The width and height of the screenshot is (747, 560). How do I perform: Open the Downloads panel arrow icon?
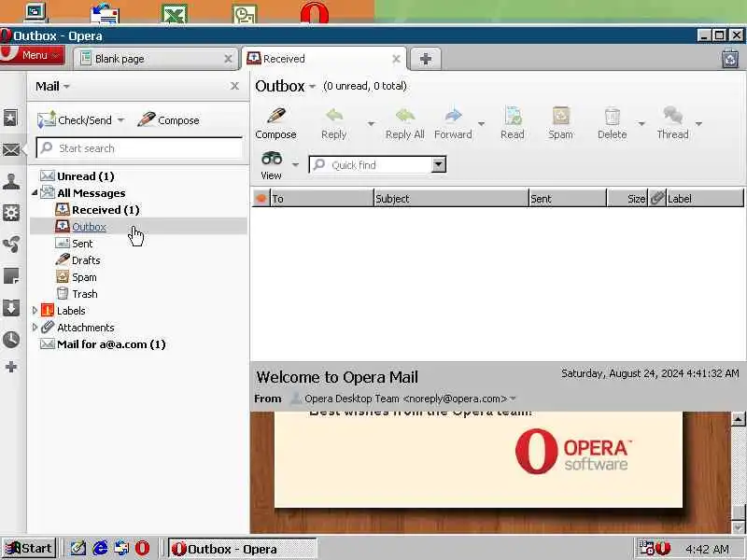tap(11, 308)
